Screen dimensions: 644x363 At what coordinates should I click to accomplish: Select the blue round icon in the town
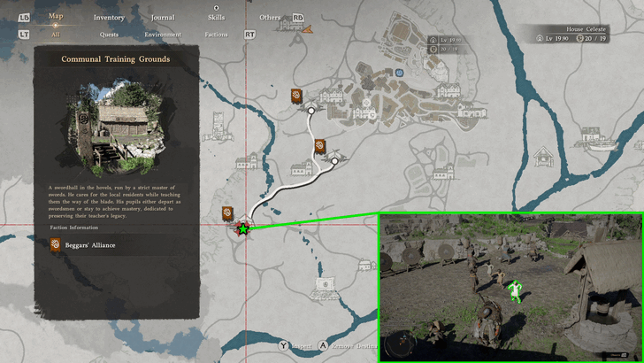399,73
